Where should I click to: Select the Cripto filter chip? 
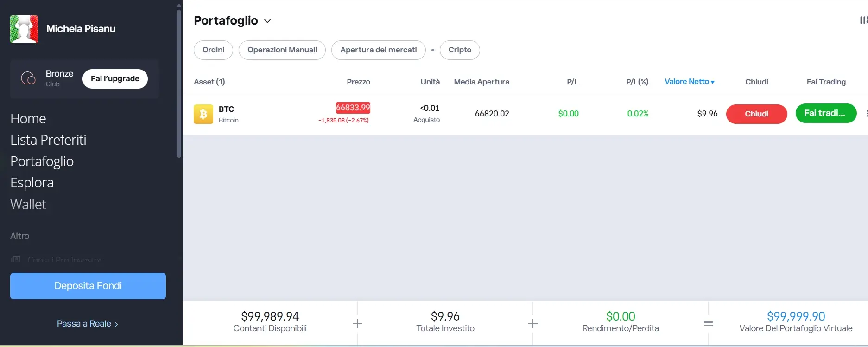pos(459,50)
